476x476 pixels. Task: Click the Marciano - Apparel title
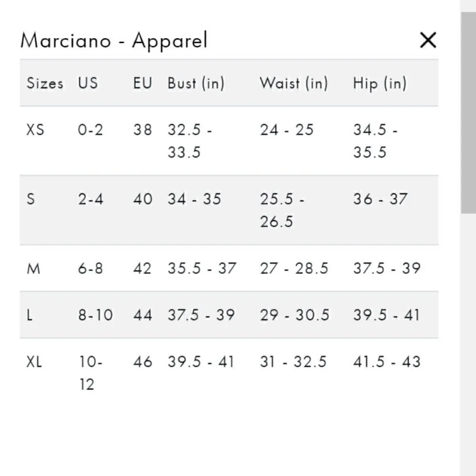tap(114, 40)
